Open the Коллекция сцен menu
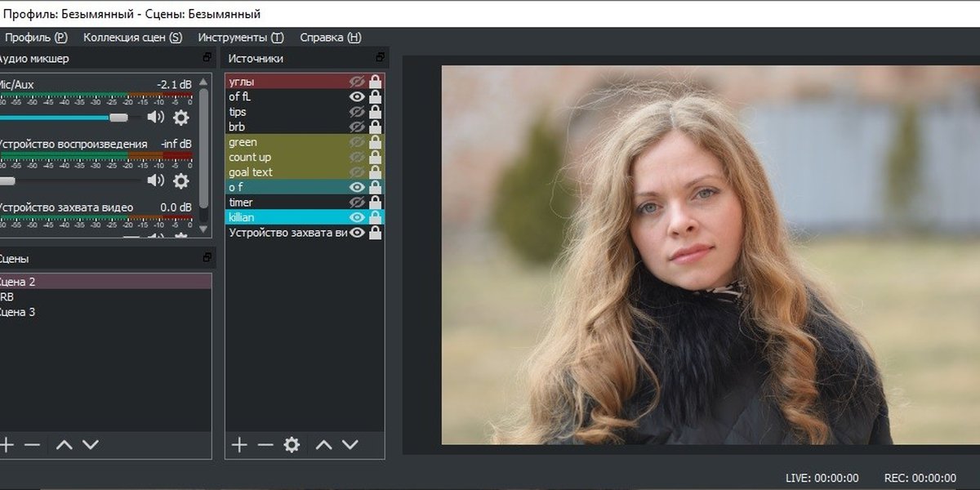980x490 pixels. click(132, 38)
